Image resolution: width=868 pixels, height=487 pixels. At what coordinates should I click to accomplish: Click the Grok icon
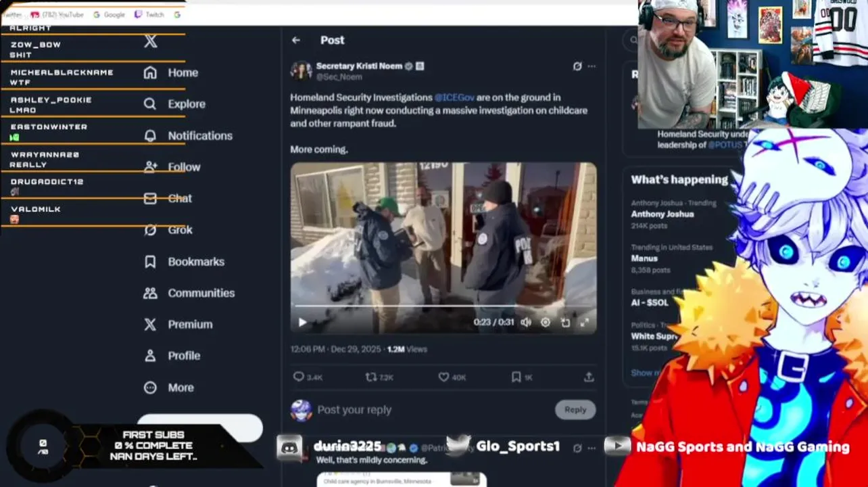point(150,230)
